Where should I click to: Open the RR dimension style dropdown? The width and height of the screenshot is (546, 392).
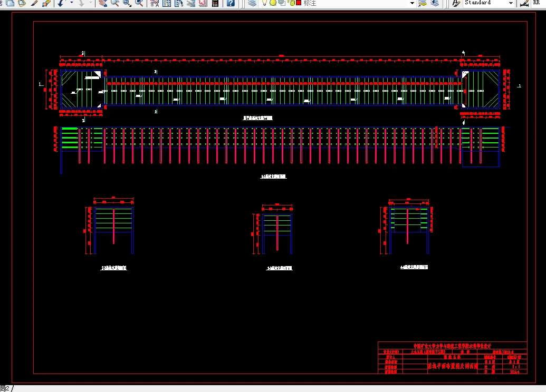click(539, 3)
